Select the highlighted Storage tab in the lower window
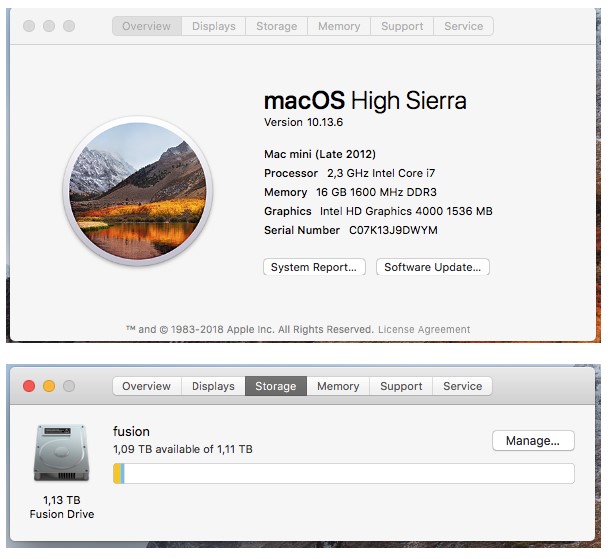610x559 pixels. [276, 386]
